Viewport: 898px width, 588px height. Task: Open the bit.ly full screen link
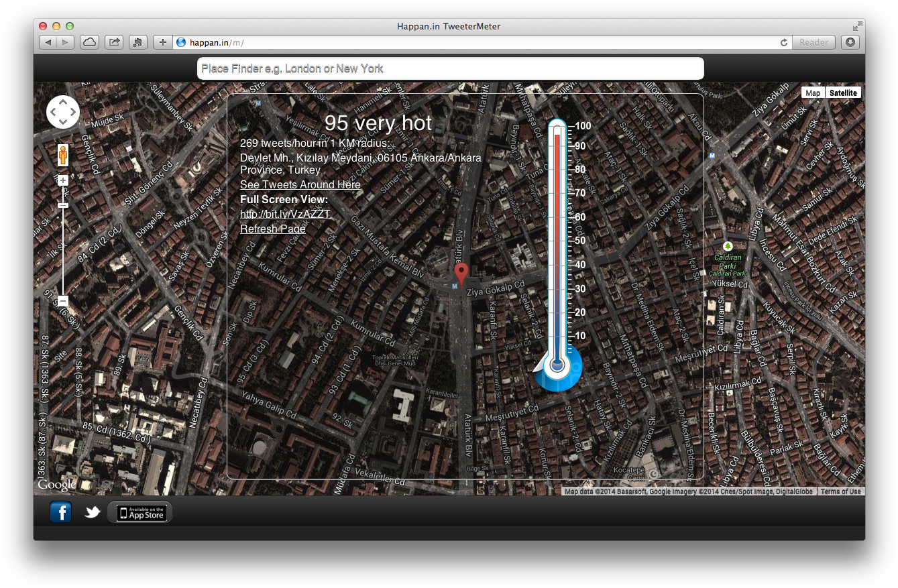(x=285, y=214)
